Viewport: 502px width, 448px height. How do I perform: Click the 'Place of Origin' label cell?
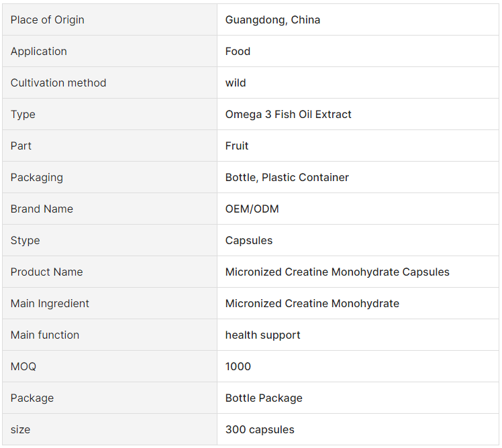point(109,19)
